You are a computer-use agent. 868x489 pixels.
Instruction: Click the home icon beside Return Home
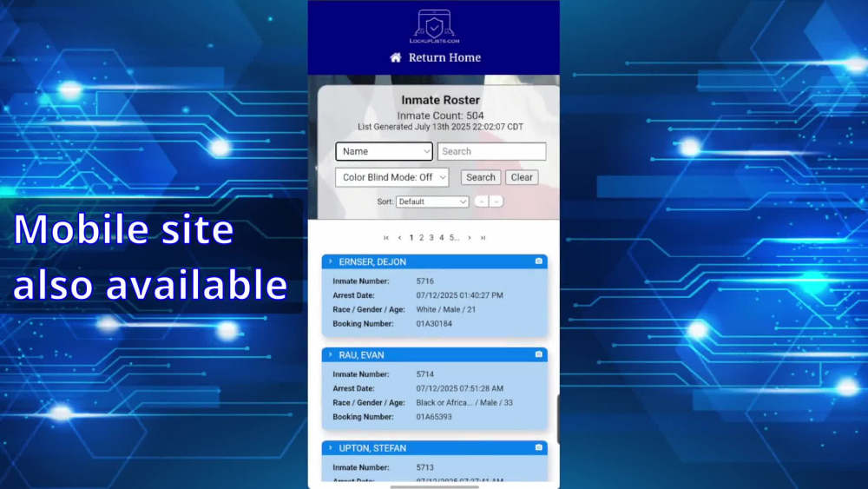pos(395,57)
